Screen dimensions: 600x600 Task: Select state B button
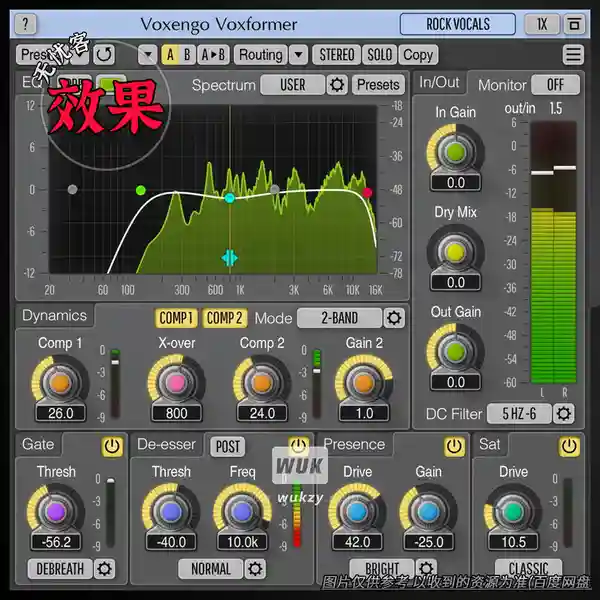[x=187, y=55]
